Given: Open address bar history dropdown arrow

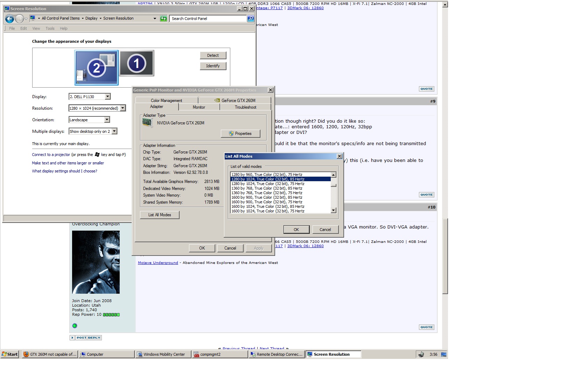Looking at the screenshot, I should 155,19.
